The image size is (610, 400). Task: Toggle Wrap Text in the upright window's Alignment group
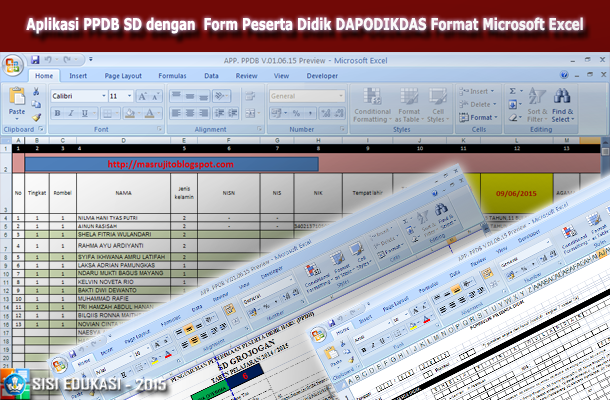pyautogui.click(x=249, y=96)
